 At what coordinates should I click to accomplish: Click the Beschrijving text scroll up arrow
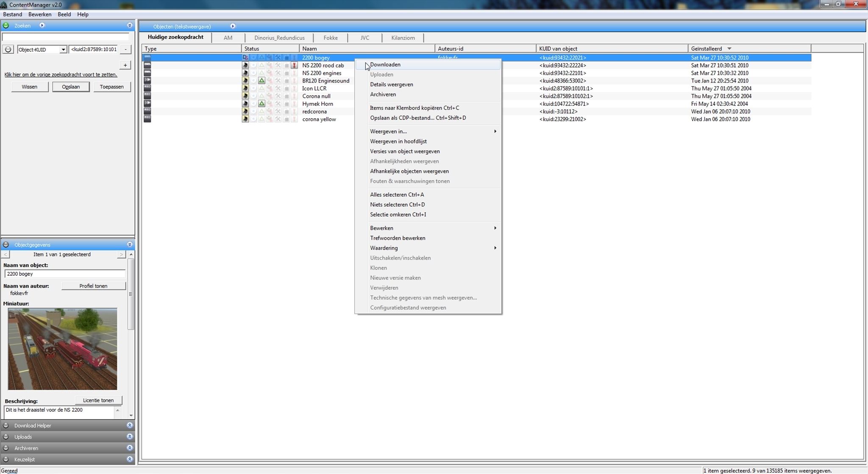click(x=117, y=410)
